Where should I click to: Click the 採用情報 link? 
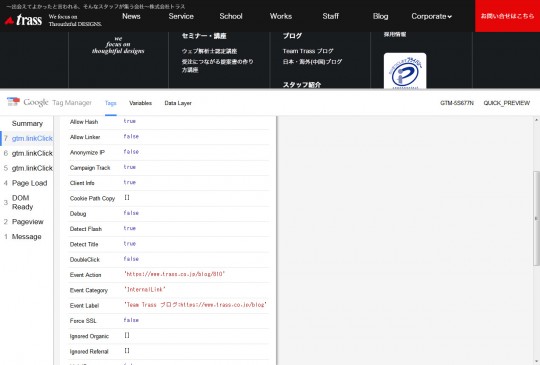coord(395,34)
